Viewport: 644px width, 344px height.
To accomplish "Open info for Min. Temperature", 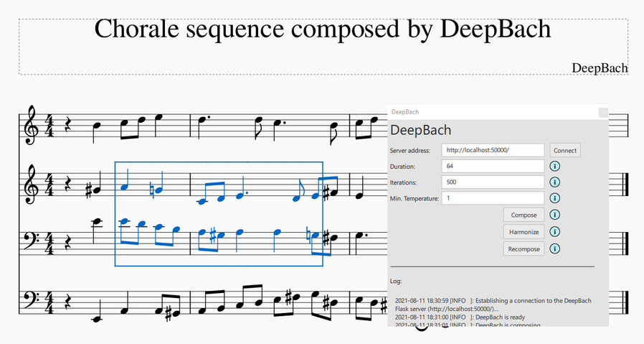I will click(x=555, y=198).
